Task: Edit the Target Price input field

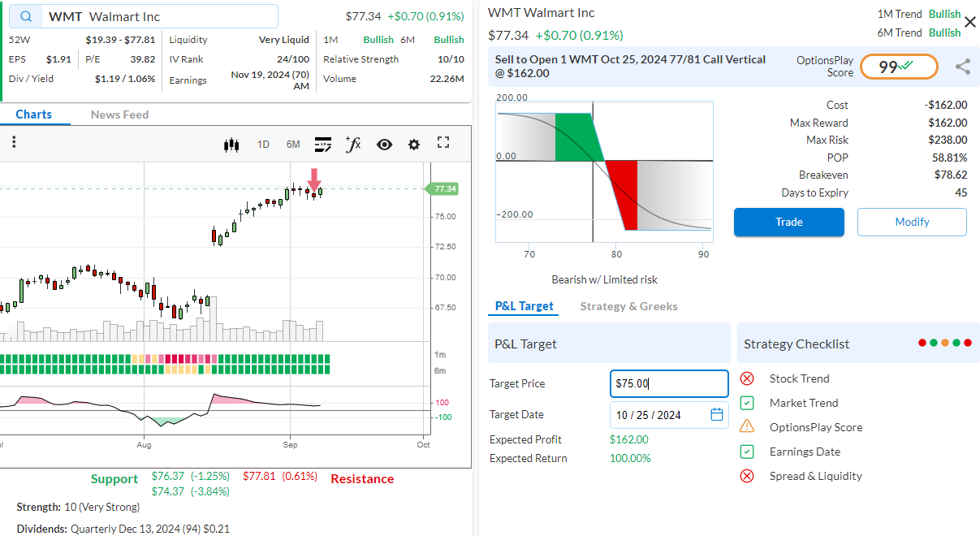Action: 669,384
